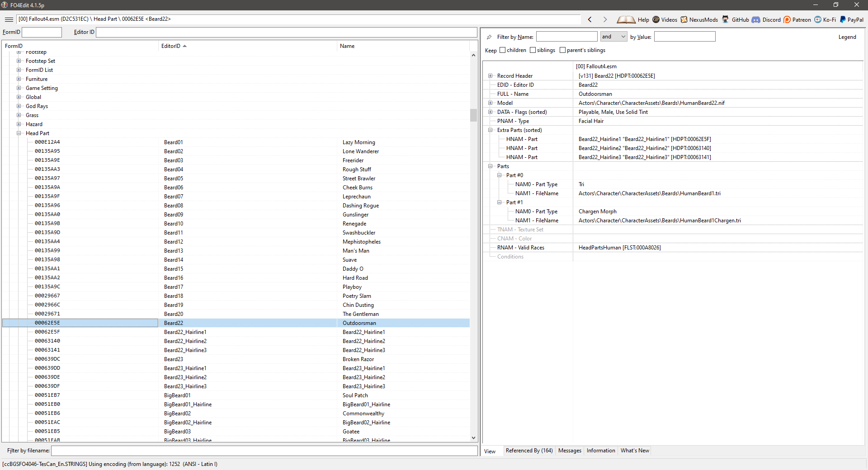Sort by the Name column header
Image resolution: width=868 pixels, height=470 pixels.
403,46
